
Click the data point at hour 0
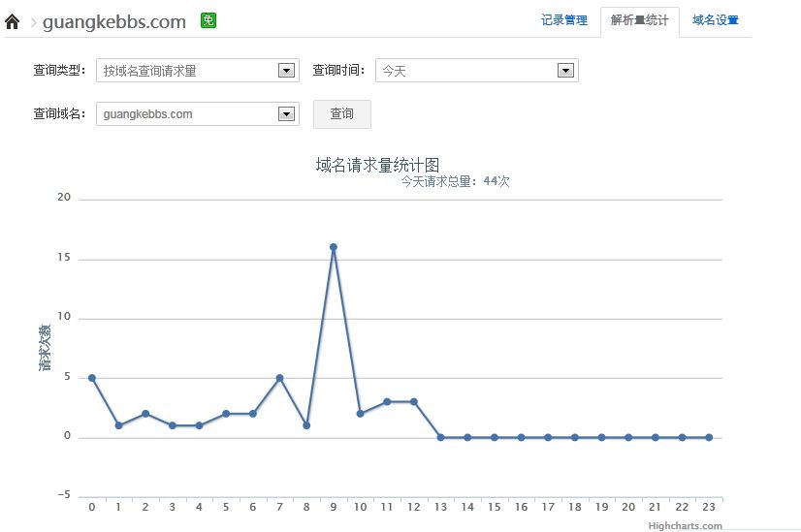click(92, 378)
